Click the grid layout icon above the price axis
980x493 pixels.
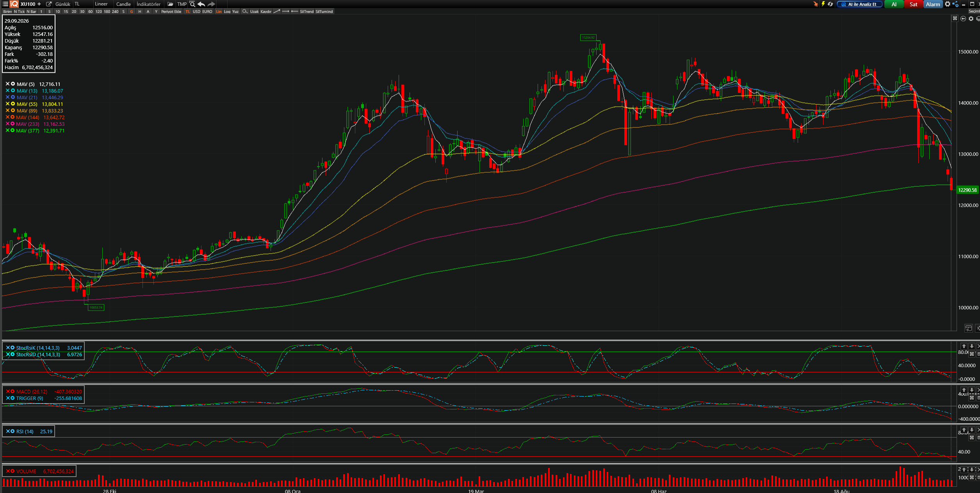[955, 18]
